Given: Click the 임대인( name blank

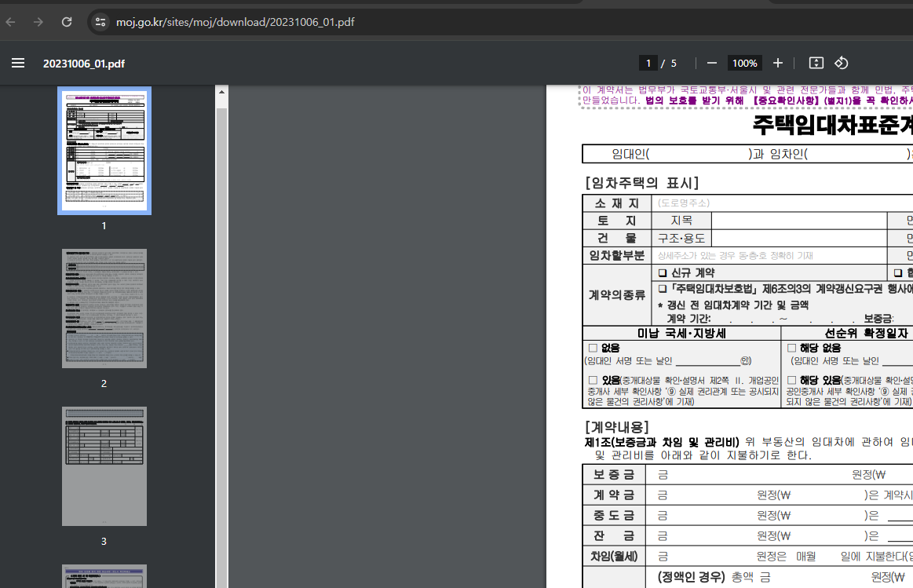Looking at the screenshot, I should 699,155.
